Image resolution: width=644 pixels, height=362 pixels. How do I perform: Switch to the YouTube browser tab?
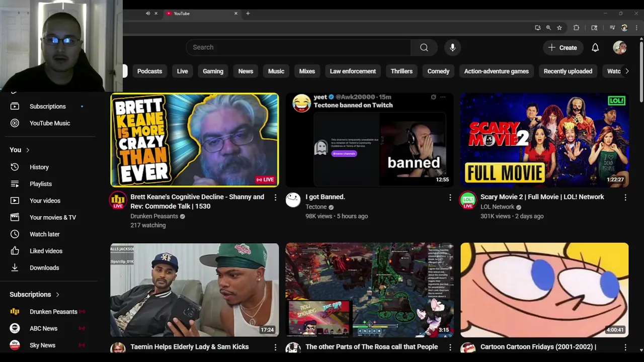tap(201, 14)
